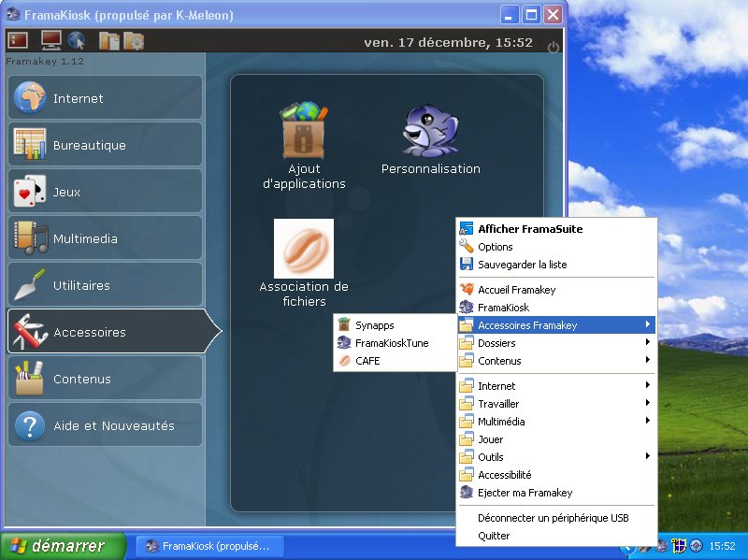Open the Internet category globe icon
This screenshot has height=560, width=748.
click(30, 97)
